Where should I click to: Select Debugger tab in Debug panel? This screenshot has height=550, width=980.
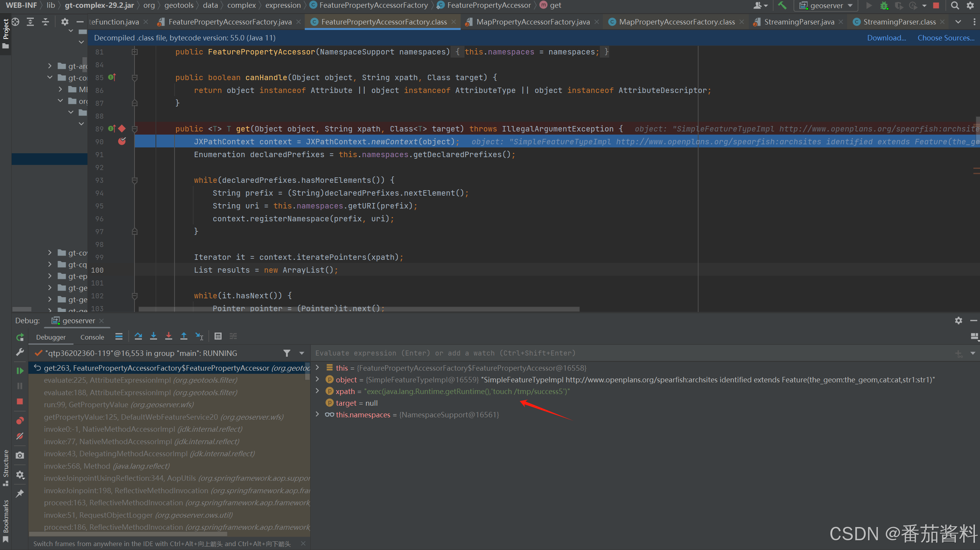51,337
